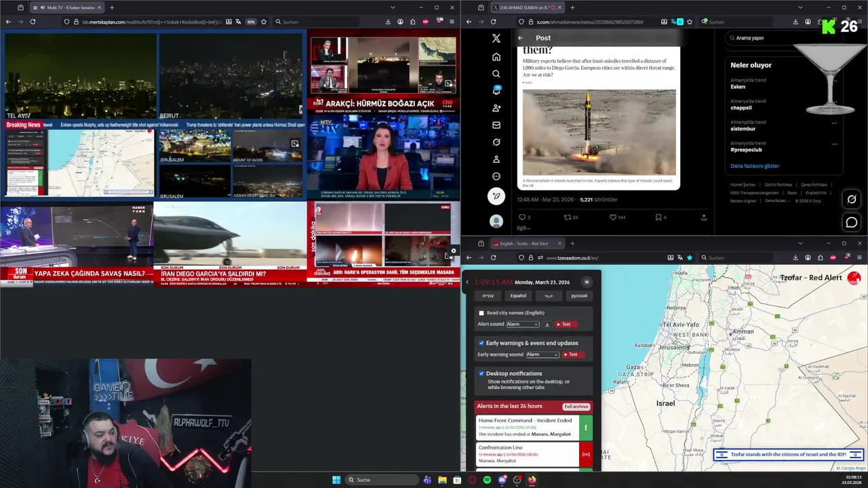Open new tab in the Tzofar window

572,243
